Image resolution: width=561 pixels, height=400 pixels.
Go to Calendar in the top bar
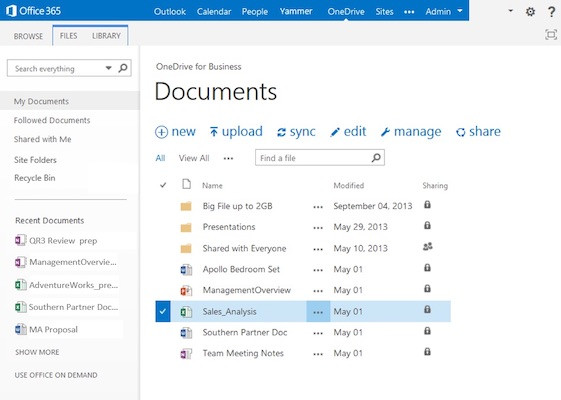[214, 11]
